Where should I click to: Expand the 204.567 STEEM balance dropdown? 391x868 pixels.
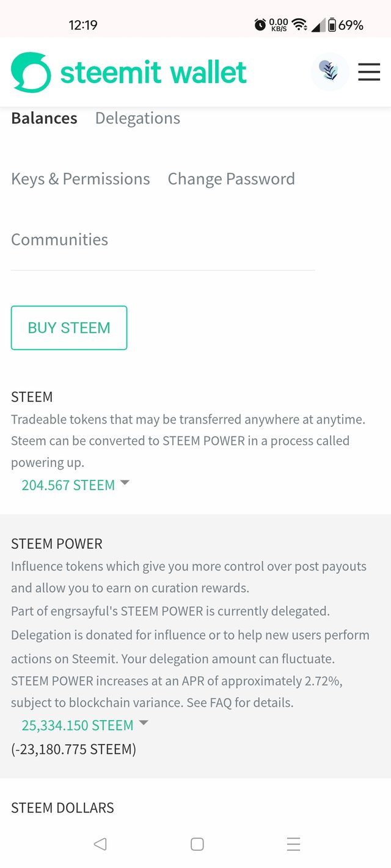(68, 485)
